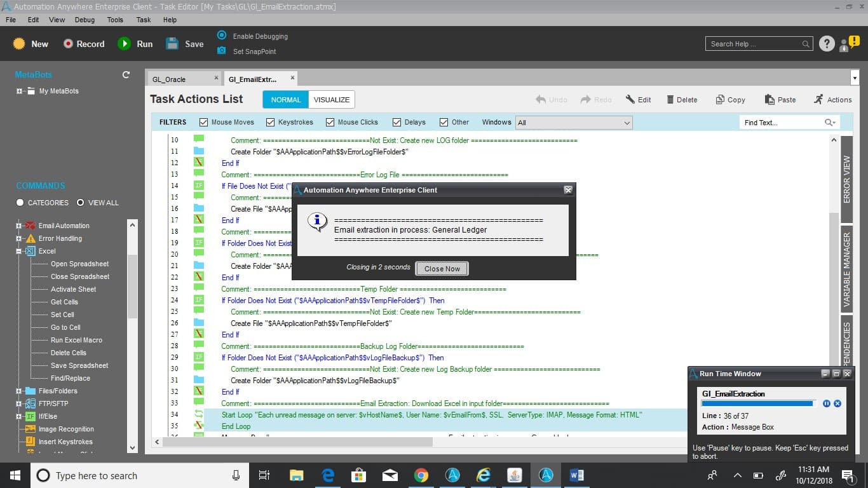Open File Explorer from the taskbar
The image size is (868, 488).
point(296,475)
